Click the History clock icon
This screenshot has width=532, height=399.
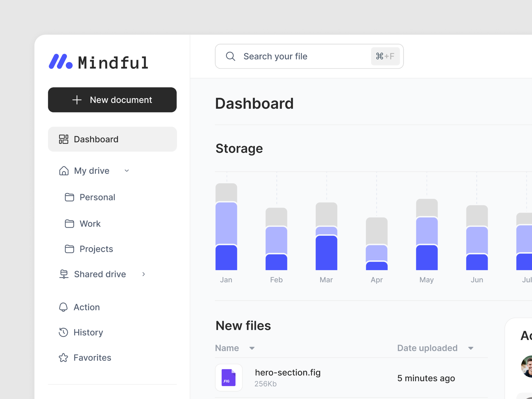tap(64, 332)
